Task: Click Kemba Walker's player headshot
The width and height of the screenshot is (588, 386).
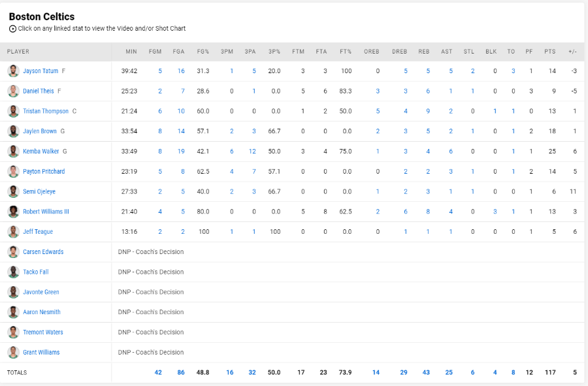Action: (13, 152)
